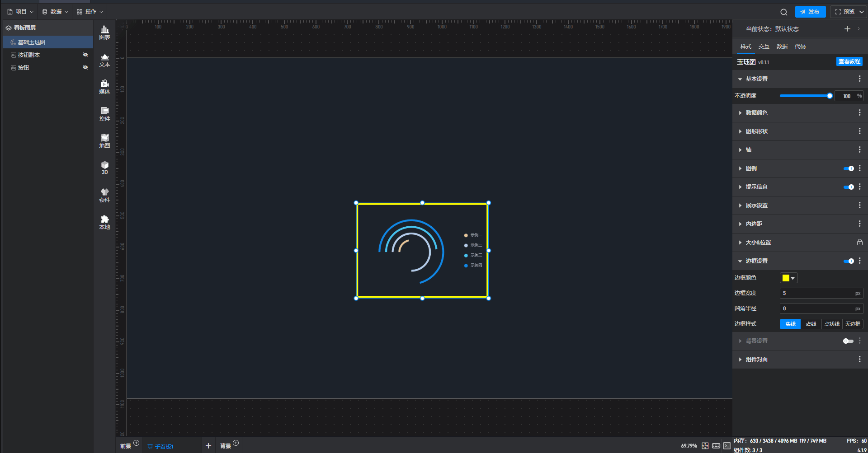Toggle the 图例 legend switch
This screenshot has width=868, height=453.
[x=849, y=168]
